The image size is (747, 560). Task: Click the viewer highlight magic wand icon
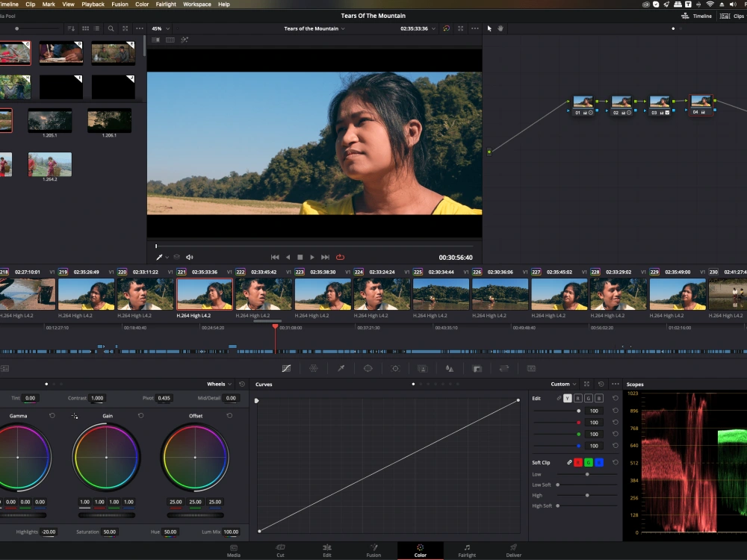coord(185,40)
